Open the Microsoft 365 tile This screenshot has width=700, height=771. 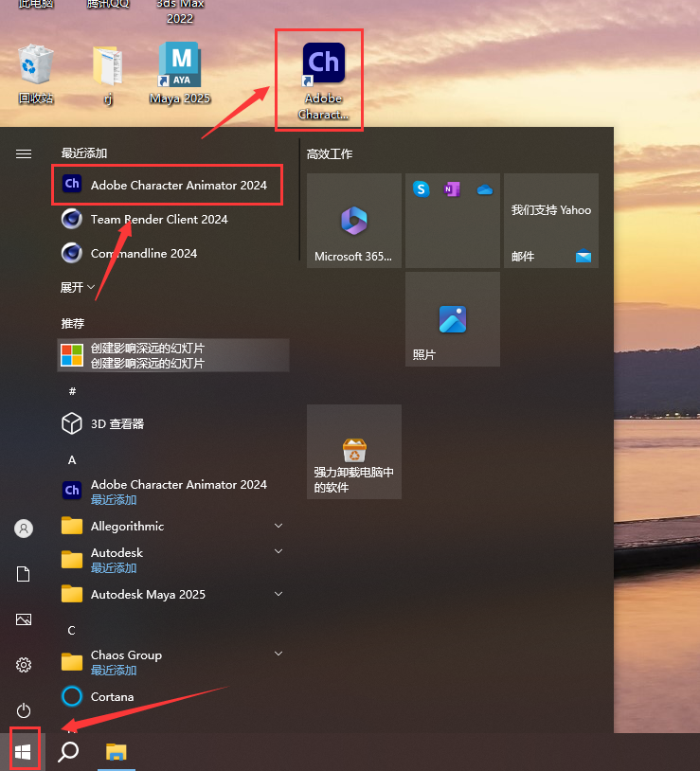pos(354,221)
